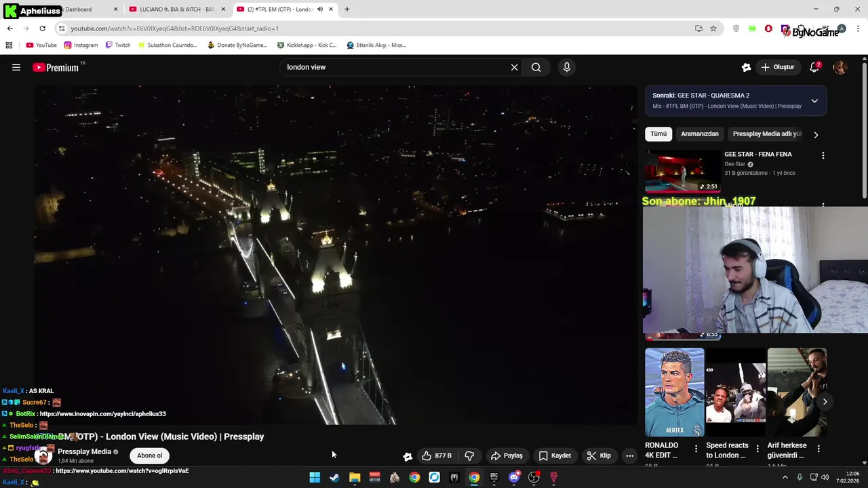The height and width of the screenshot is (488, 868).
Task: Open the Kicklet.app bookmark
Action: point(307,45)
